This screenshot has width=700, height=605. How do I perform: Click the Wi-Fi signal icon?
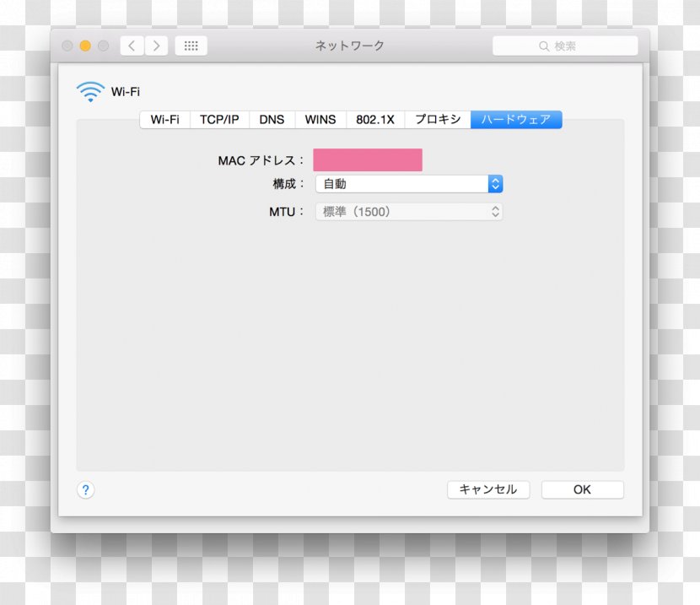90,91
